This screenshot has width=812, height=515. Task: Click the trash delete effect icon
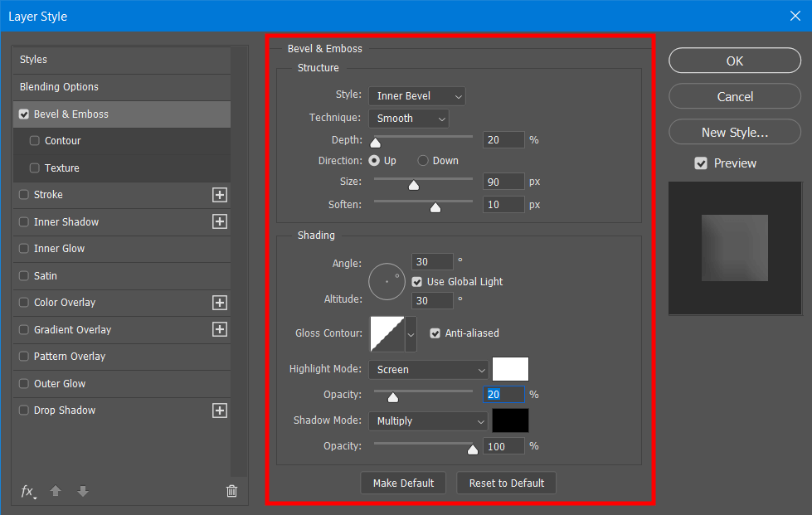click(x=231, y=491)
